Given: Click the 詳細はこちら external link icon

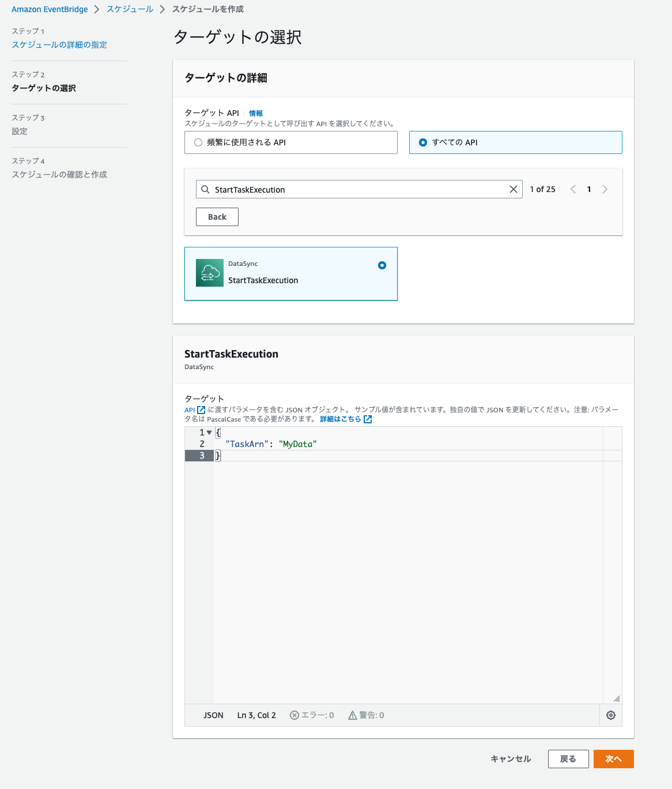Looking at the screenshot, I should coord(368,419).
